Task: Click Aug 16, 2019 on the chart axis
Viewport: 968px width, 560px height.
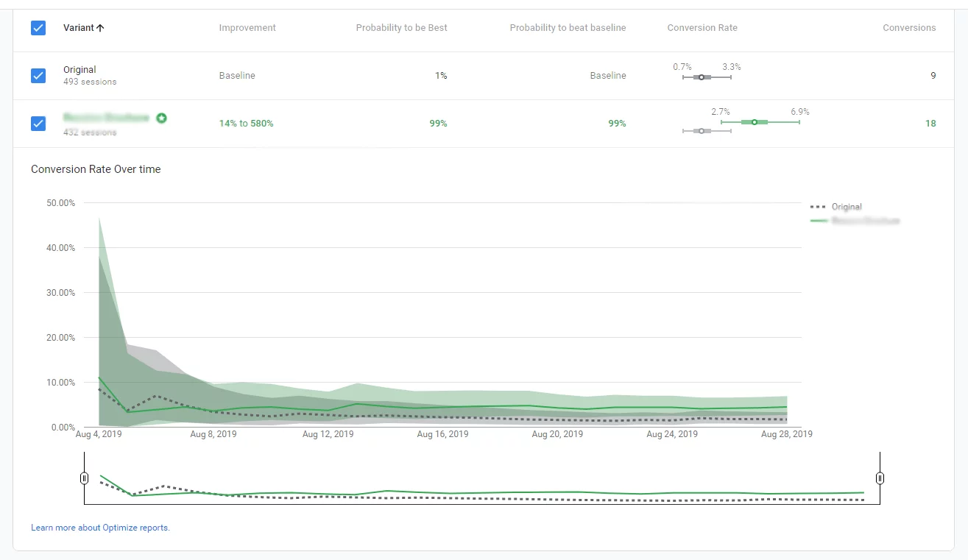Action: click(x=442, y=434)
